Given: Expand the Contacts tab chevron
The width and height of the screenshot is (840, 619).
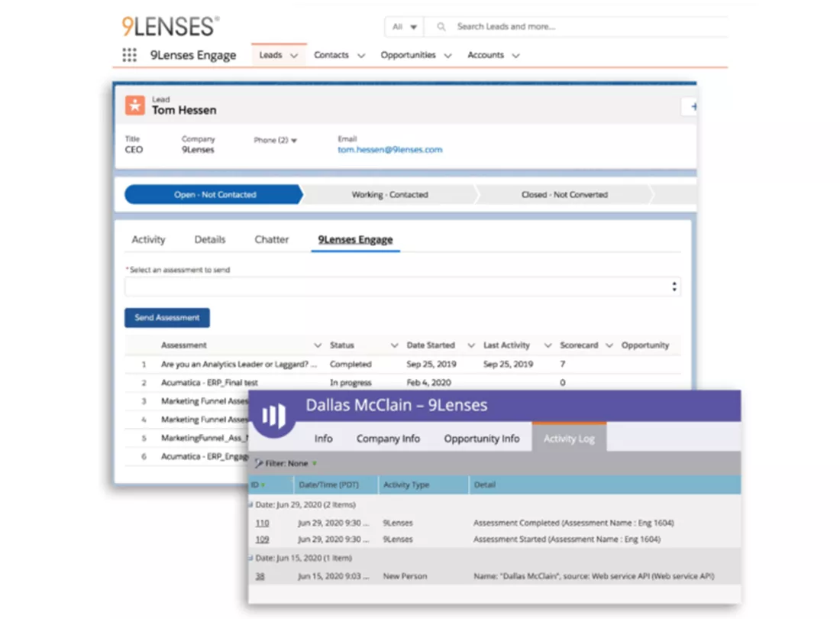Looking at the screenshot, I should point(361,55).
